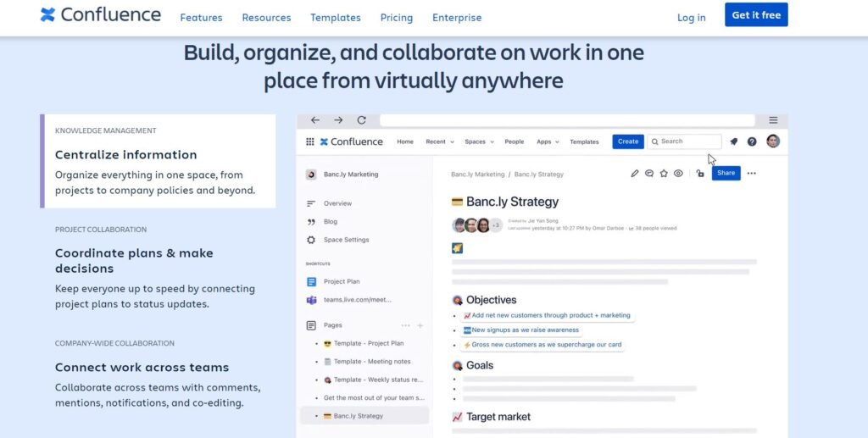Screen dimensions: 868x438
Task: Open the user profile avatar
Action: (x=773, y=141)
